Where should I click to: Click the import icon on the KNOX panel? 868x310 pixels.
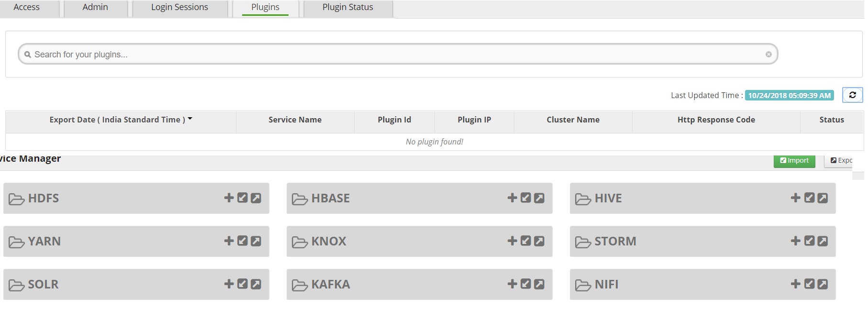(x=526, y=241)
